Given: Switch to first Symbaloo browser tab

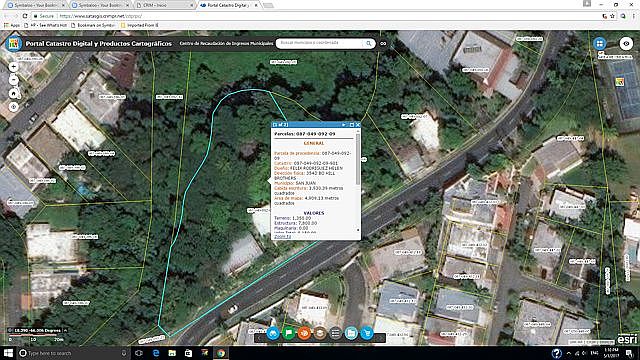Looking at the screenshot, I should (36, 5).
